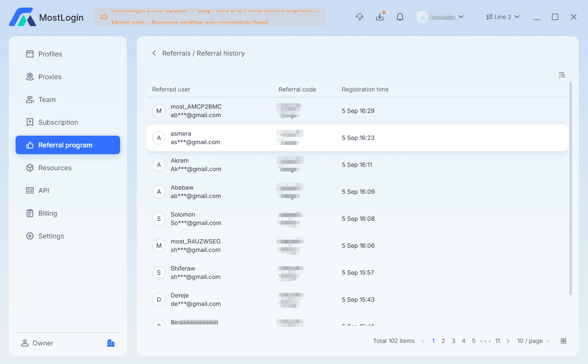Click the scrolling announcement banner text
Image resolution: width=588 pixels, height=364 pixels.
coord(215,17)
